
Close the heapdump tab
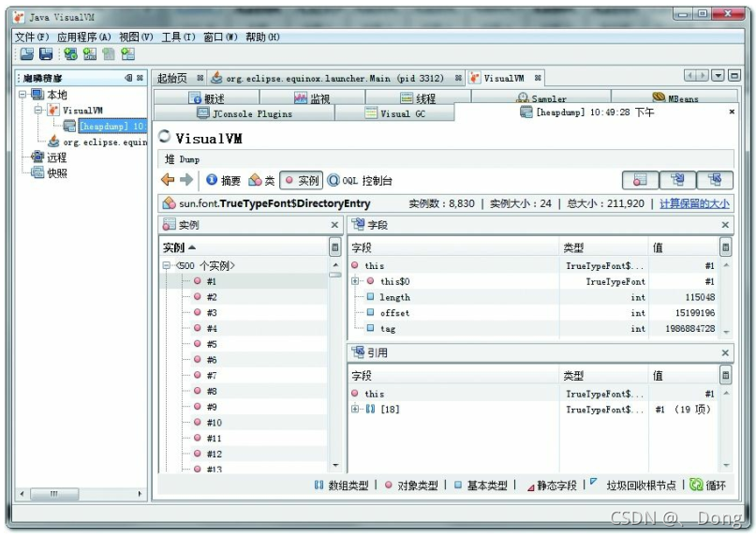[x=732, y=112]
